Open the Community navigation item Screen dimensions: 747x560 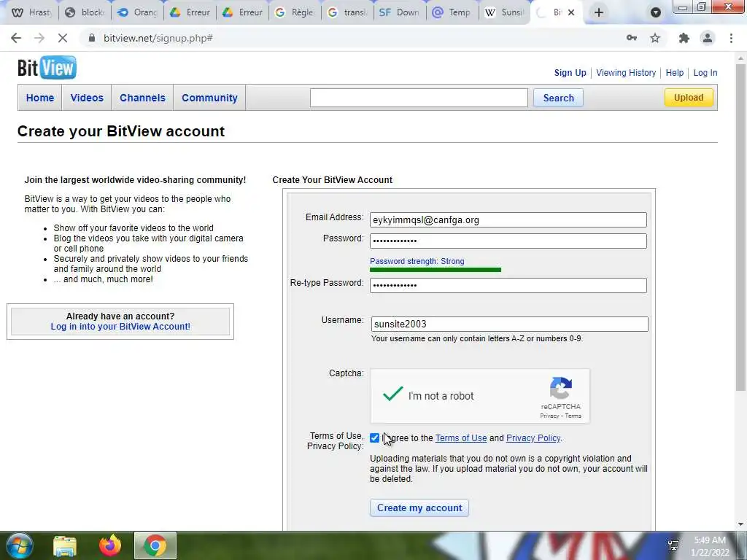click(x=209, y=98)
